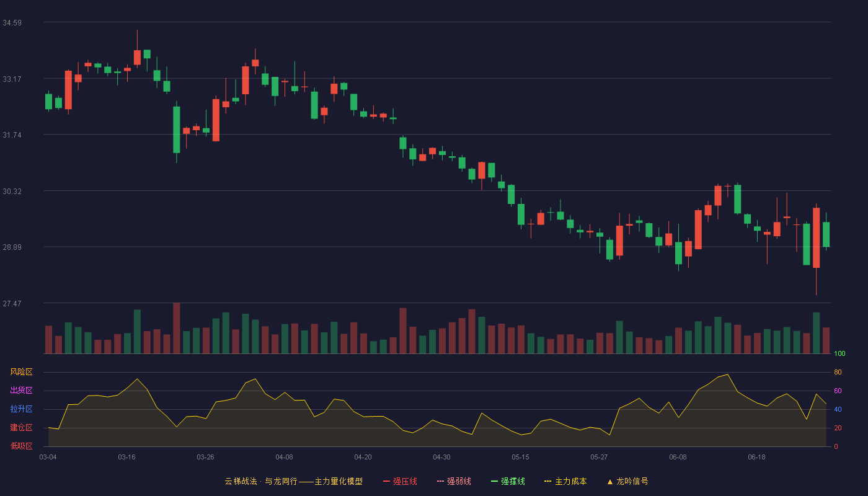Screen dimensions: 868x496
Task: Click the dashed yellow 主力成本 legend marker
Action: pyautogui.click(x=547, y=481)
